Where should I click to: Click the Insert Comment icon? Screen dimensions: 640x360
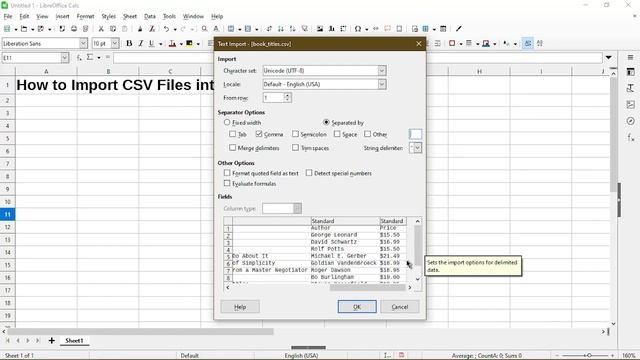(387, 29)
